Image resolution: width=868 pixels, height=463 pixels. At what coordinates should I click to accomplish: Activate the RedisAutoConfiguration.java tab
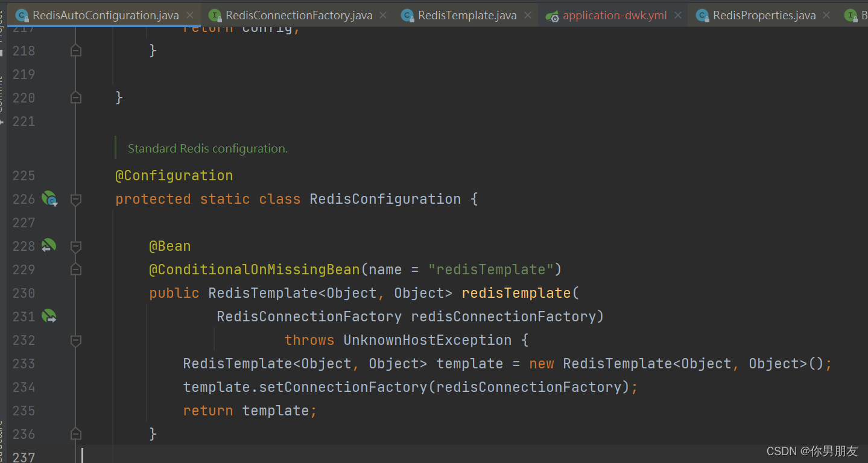pos(106,15)
